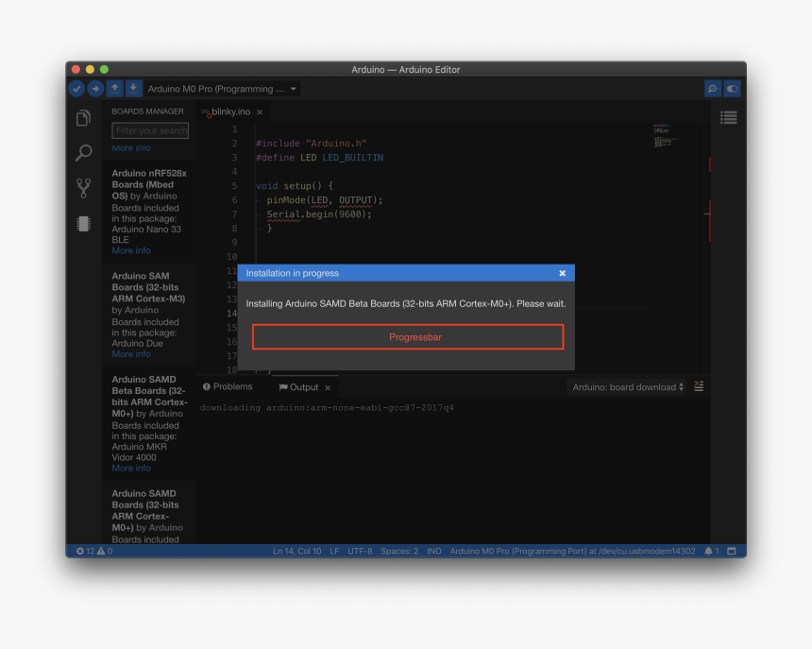Click the Verify checkmark button in toolbar
Image resolution: width=812 pixels, height=649 pixels.
pos(76,89)
